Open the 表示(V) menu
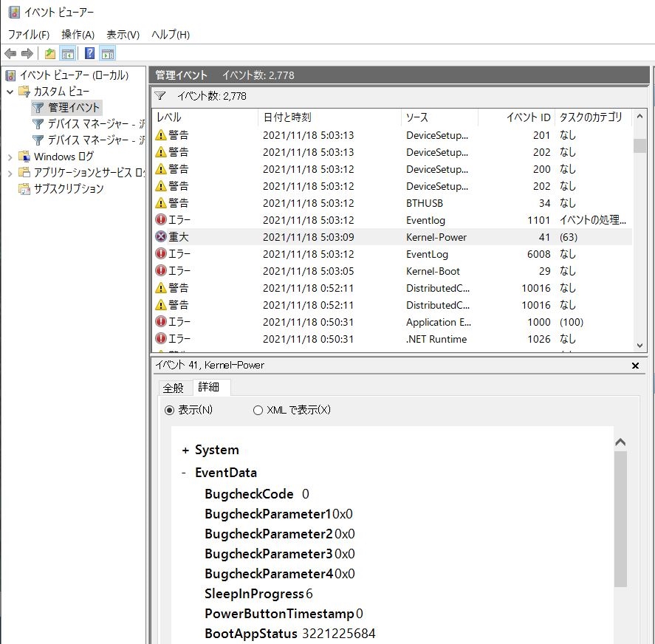The width and height of the screenshot is (655, 644). pyautogui.click(x=123, y=34)
